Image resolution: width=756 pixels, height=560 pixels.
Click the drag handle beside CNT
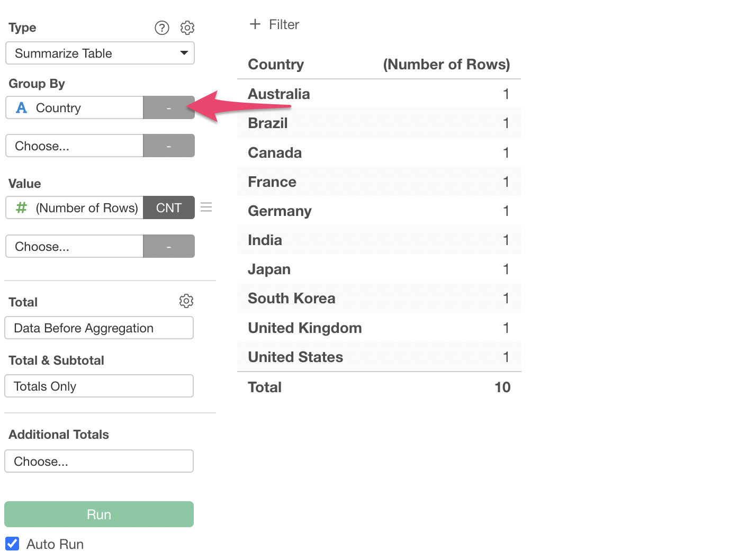click(206, 207)
